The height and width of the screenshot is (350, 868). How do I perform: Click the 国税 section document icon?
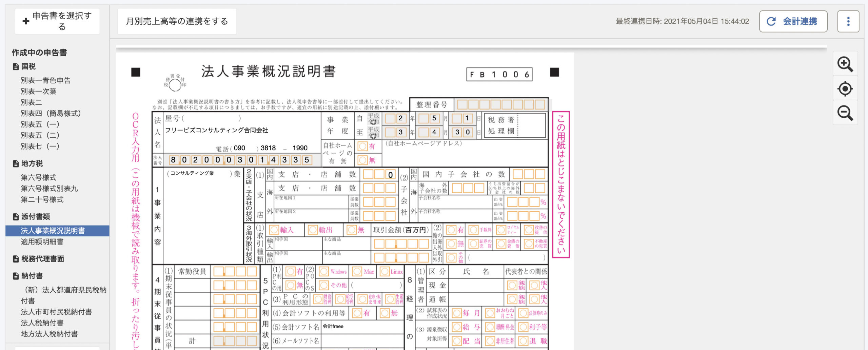tap(16, 66)
